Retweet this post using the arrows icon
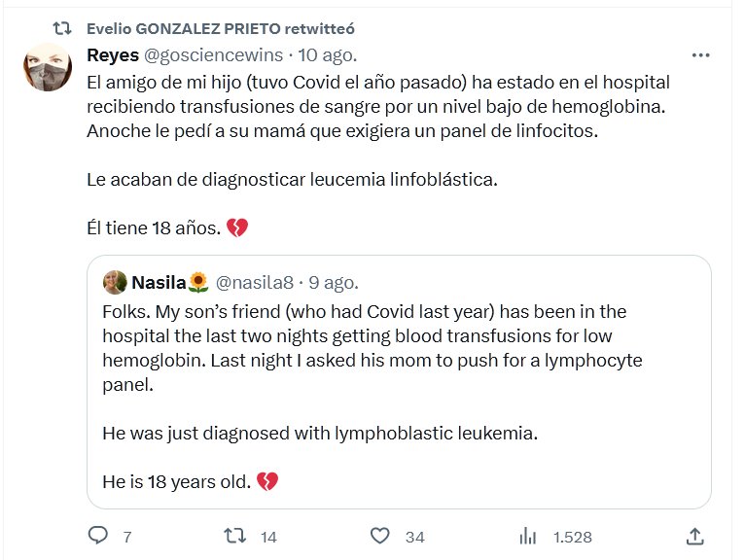Viewport: 745px width, 560px height. pyautogui.click(x=235, y=536)
